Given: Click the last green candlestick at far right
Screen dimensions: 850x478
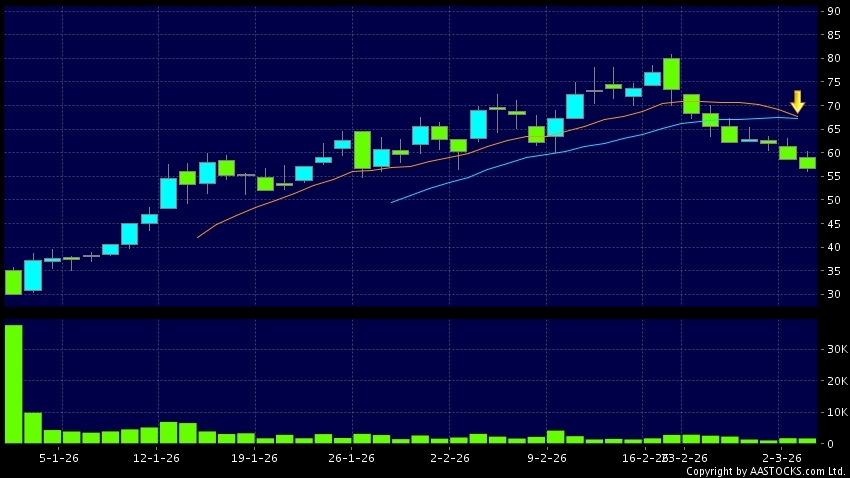Looking at the screenshot, I should tap(807, 162).
